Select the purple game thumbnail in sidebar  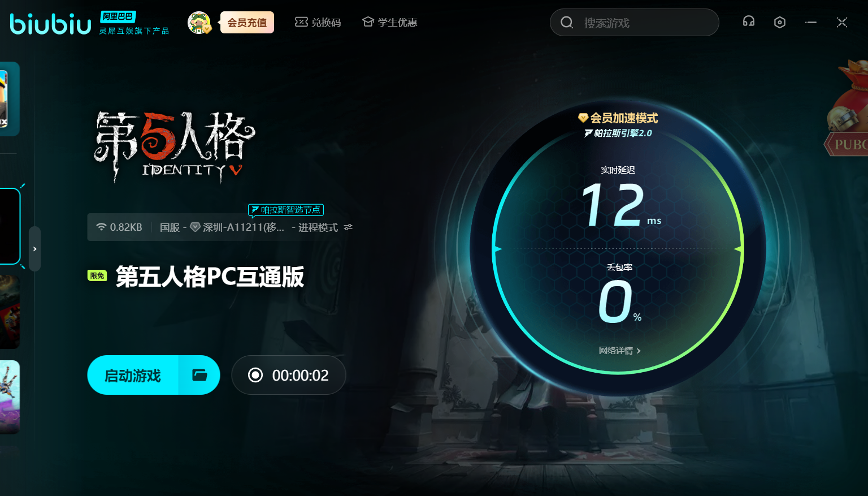coord(10,397)
